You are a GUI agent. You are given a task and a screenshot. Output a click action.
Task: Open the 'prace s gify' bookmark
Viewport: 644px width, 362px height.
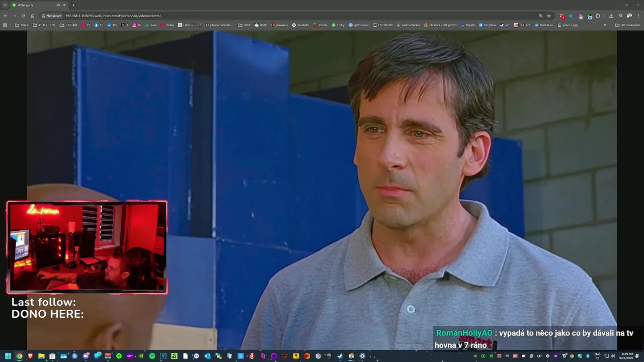(x=568, y=25)
